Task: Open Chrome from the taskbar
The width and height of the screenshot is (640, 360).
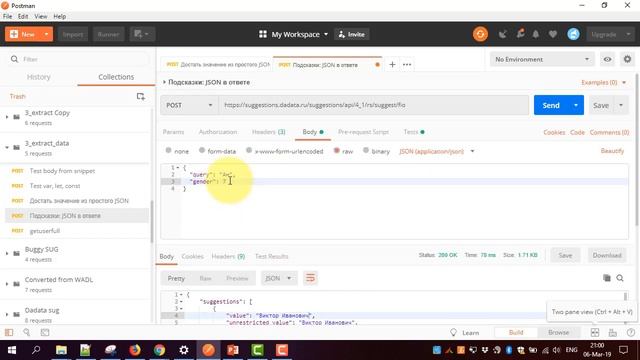Action: pyautogui.click(x=159, y=350)
